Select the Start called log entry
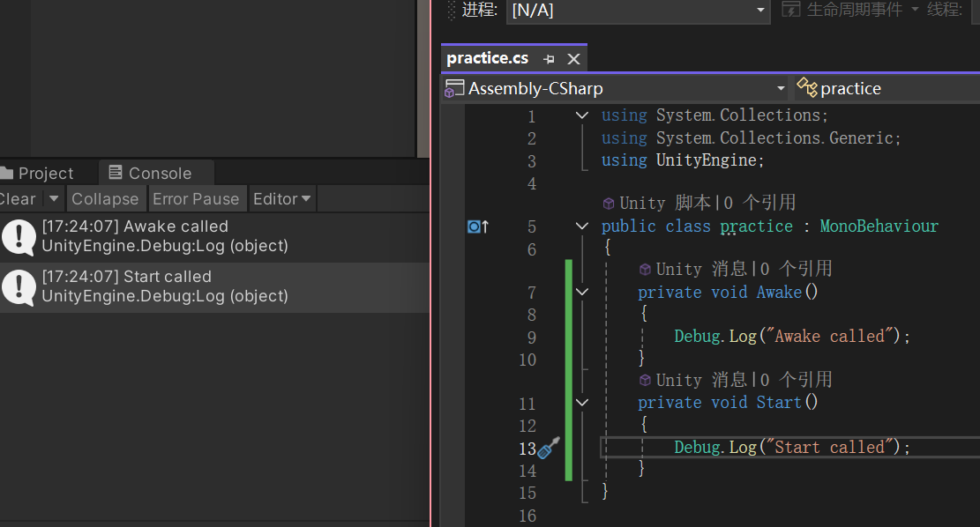980x527 pixels. (176, 286)
